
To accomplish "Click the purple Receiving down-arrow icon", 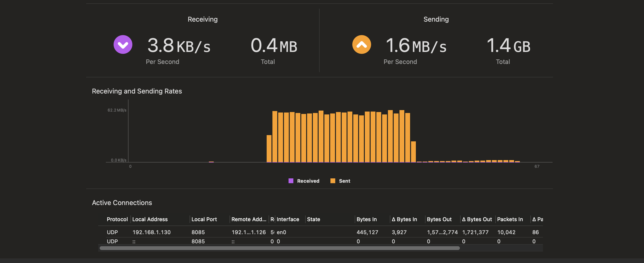I will pyautogui.click(x=123, y=44).
